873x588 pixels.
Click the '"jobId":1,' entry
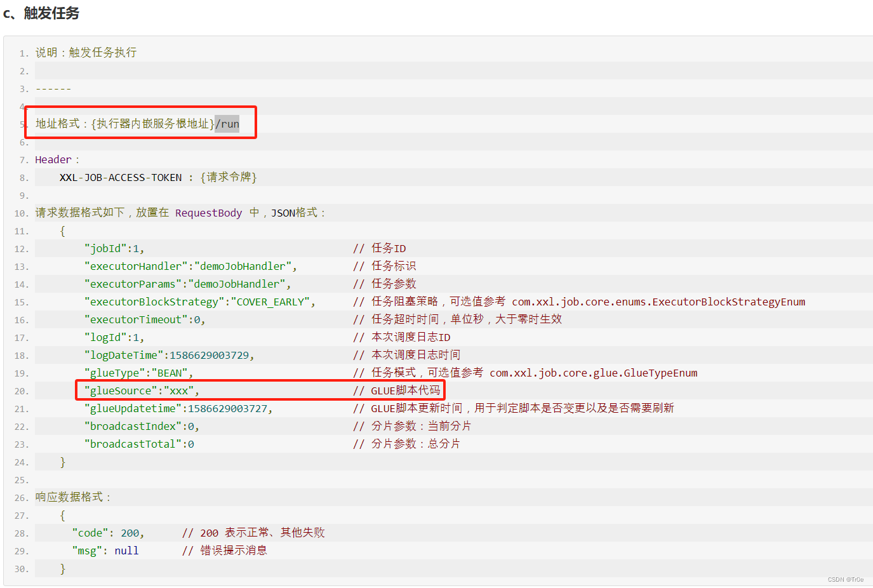click(114, 249)
